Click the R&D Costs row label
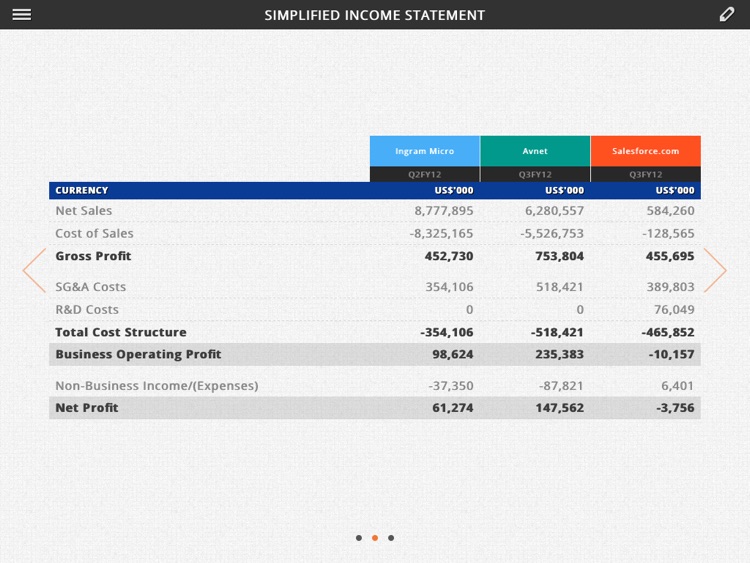Viewport: 750px width, 563px height. click(87, 309)
